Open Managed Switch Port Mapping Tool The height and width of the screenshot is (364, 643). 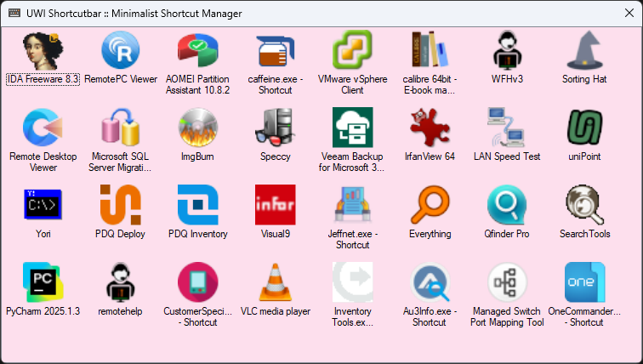point(507,282)
